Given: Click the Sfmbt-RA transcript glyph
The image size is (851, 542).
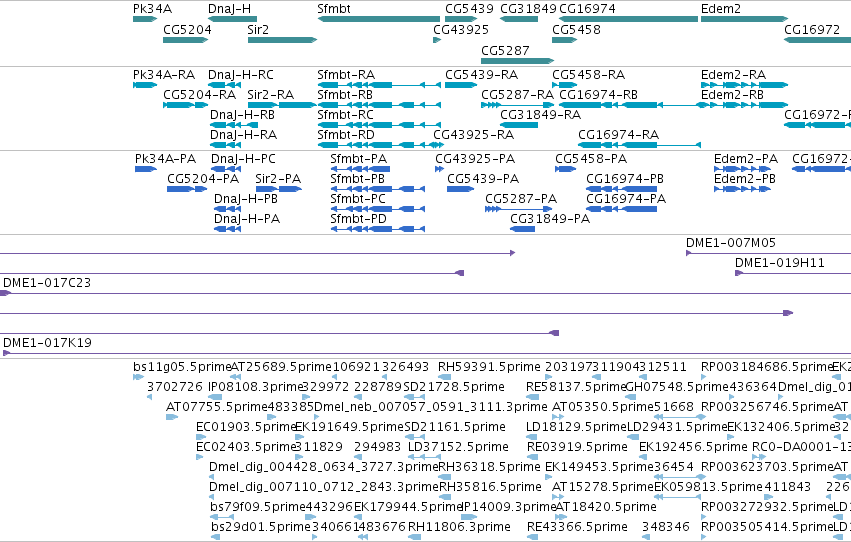Looking at the screenshot, I should pos(379,85).
